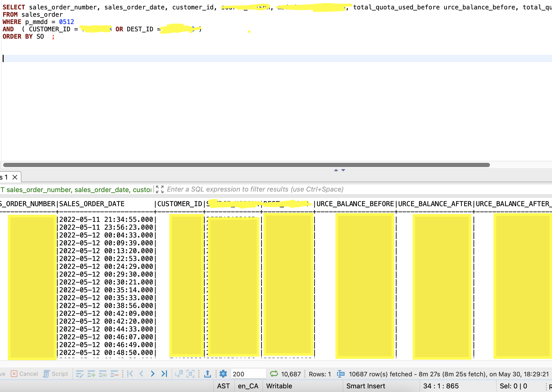The height and width of the screenshot is (392, 552).
Task: Cancel the running query
Action: point(24,373)
